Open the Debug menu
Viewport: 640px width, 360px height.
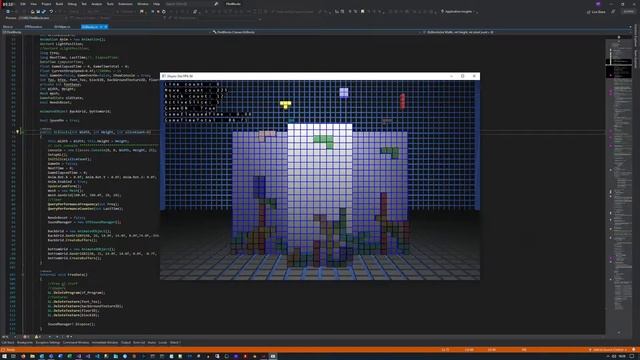[x=72, y=4]
